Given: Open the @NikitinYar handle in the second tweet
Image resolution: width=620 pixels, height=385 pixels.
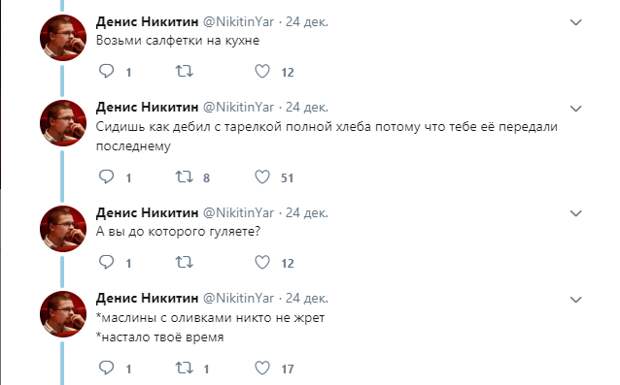Looking at the screenshot, I should pos(238,107).
